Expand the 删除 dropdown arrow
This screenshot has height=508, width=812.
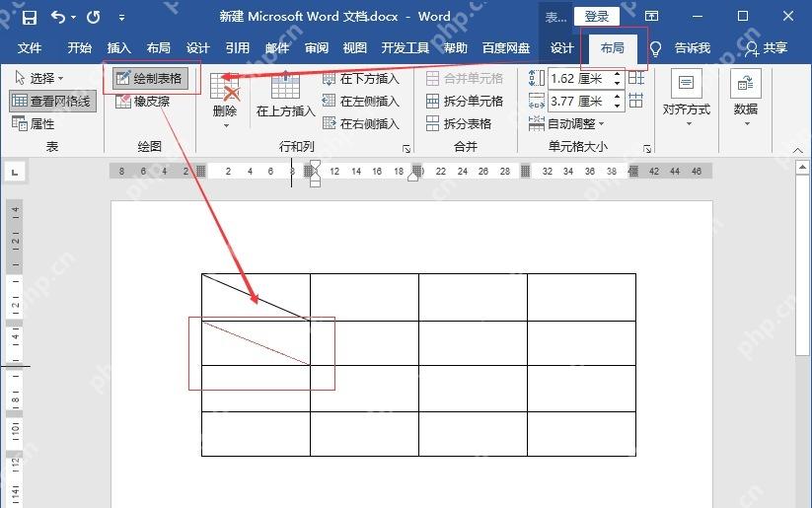pyautogui.click(x=226, y=126)
